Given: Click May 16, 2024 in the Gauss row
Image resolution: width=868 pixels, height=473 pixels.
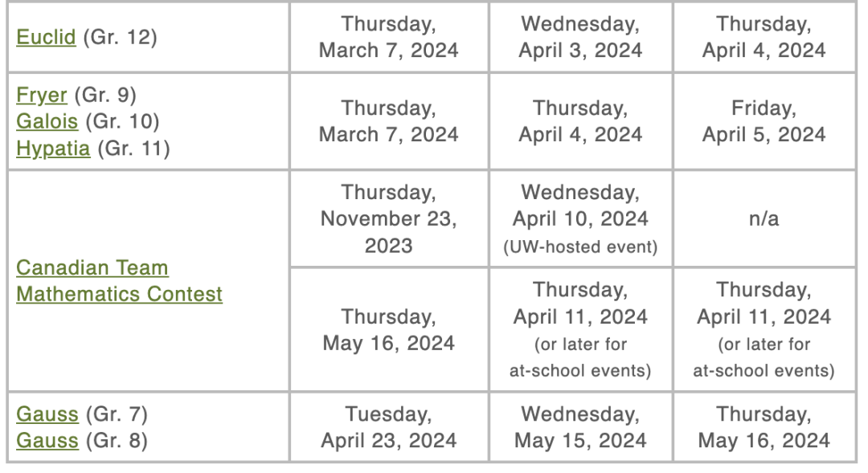Looking at the screenshot, I should (x=764, y=427).
